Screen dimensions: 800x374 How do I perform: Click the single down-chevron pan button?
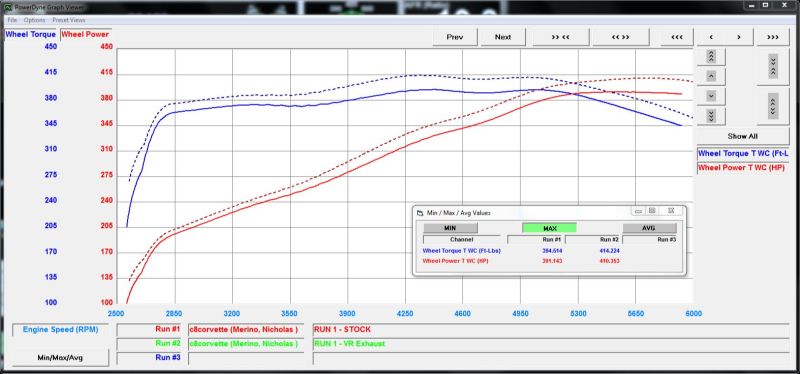coord(711,96)
